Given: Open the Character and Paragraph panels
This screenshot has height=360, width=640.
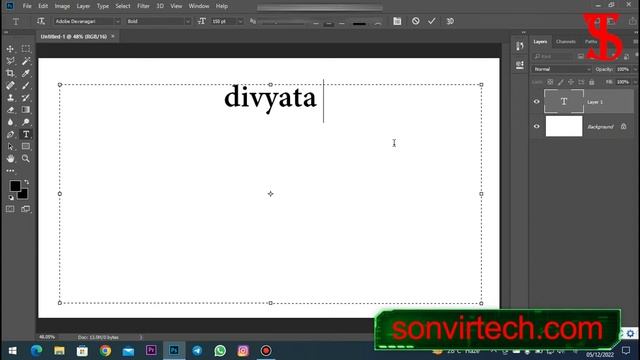Looking at the screenshot, I should pos(397,21).
